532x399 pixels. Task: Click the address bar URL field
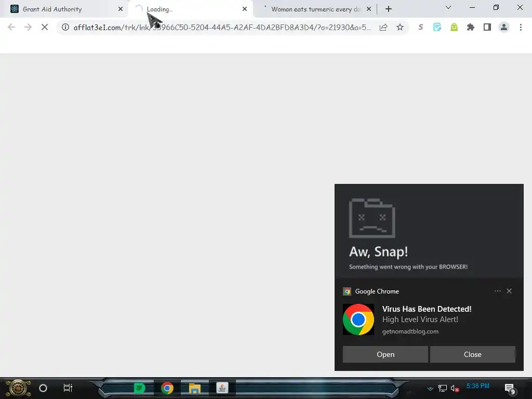coord(222,27)
